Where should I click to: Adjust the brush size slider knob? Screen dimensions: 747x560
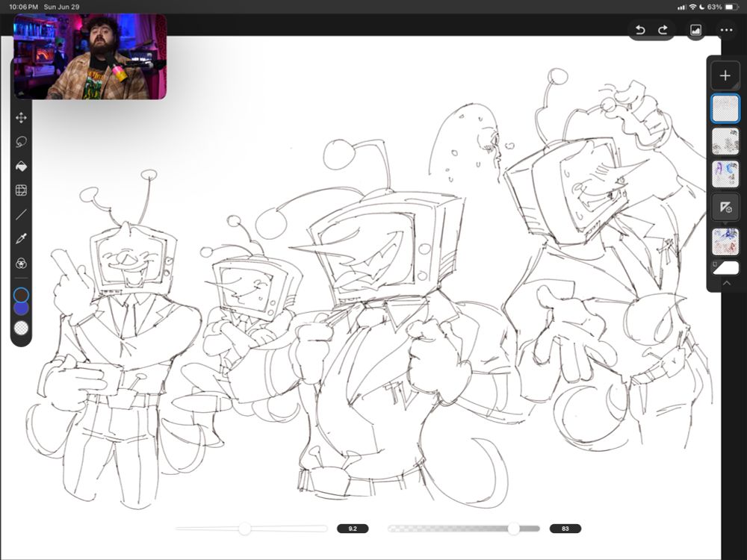(245, 529)
